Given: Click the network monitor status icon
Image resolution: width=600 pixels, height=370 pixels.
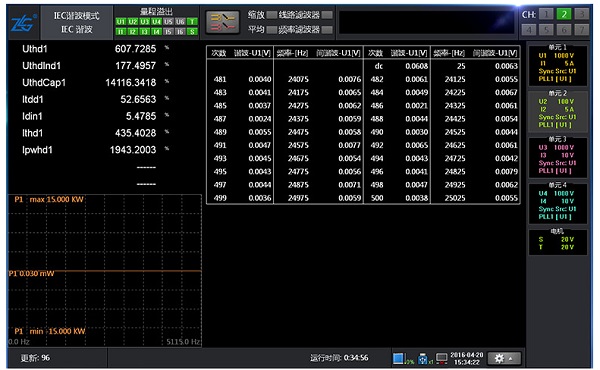Looking at the screenshot, I should [441, 359].
